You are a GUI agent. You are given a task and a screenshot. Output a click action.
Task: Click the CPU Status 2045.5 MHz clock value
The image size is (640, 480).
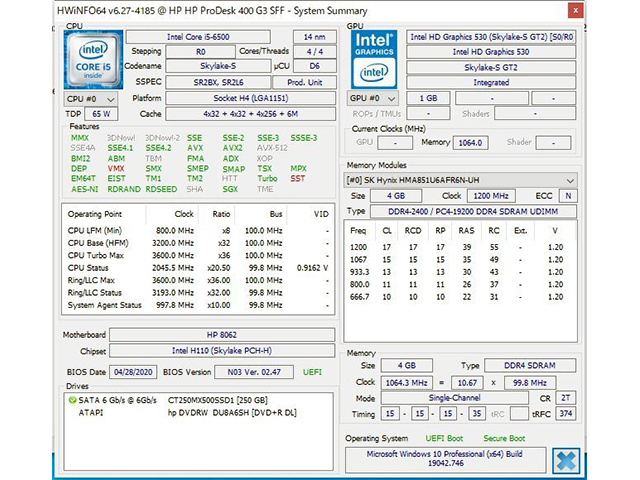(x=173, y=268)
